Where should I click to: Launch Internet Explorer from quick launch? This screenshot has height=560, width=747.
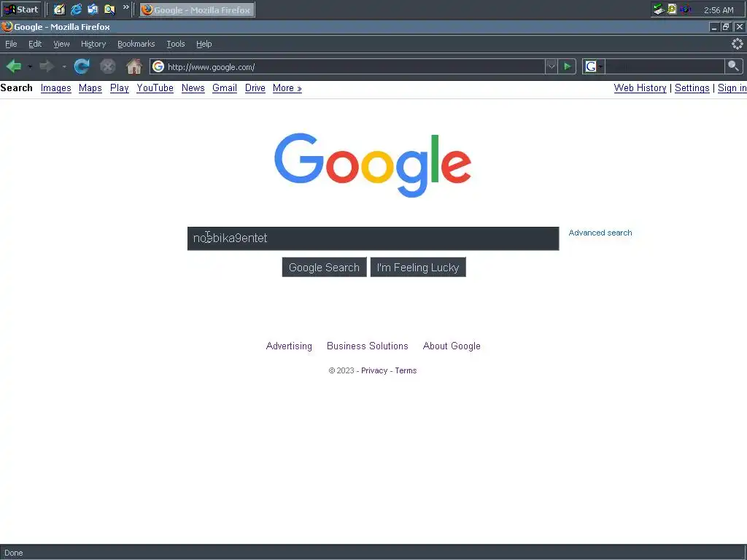pyautogui.click(x=76, y=9)
